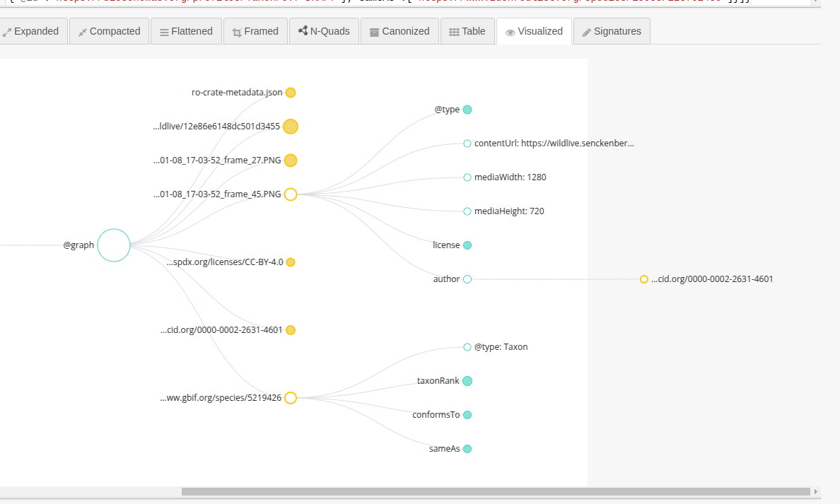Open the Table view tab

click(x=467, y=31)
